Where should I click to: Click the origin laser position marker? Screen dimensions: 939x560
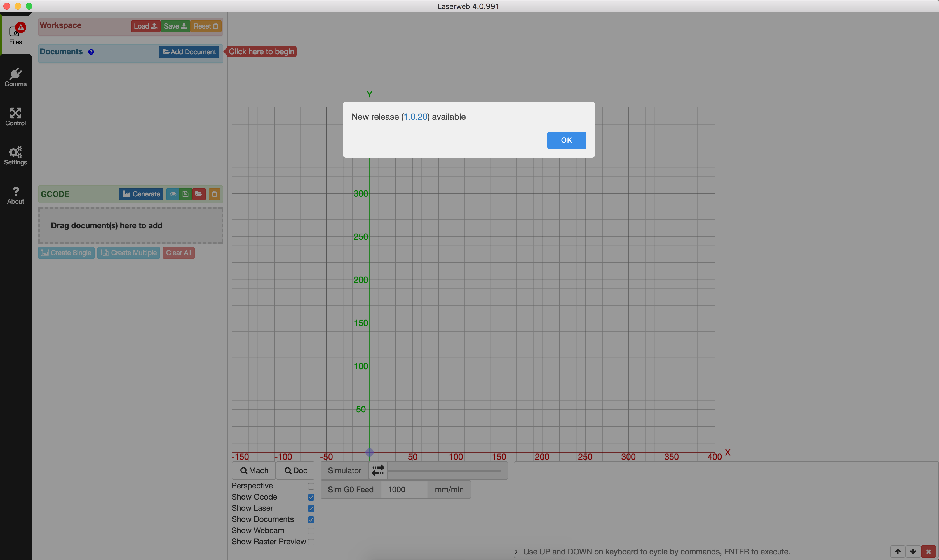coord(370,452)
